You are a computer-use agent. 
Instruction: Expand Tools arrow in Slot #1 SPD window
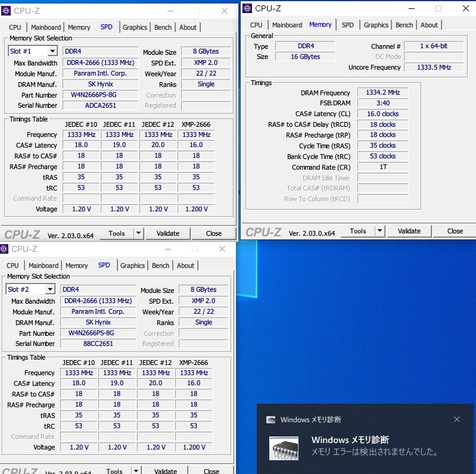click(138, 233)
